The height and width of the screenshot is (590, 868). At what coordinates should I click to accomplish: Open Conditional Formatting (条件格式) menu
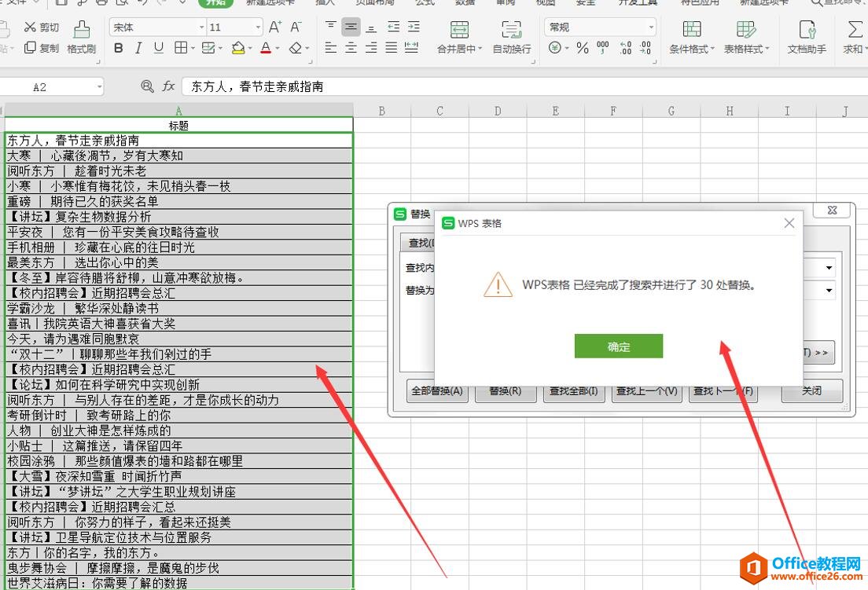tap(691, 38)
